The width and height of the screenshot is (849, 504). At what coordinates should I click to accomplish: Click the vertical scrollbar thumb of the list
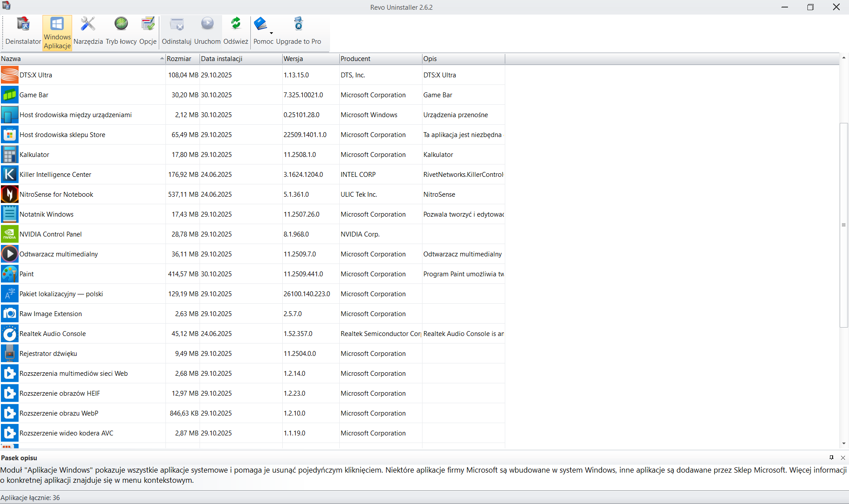844,225
